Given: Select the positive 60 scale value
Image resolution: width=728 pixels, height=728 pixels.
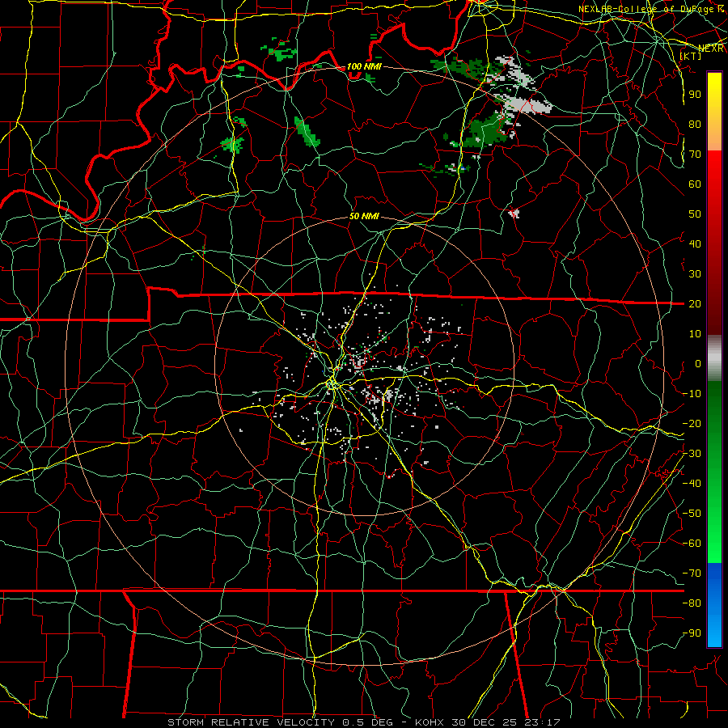Looking at the screenshot, I should 695,184.
